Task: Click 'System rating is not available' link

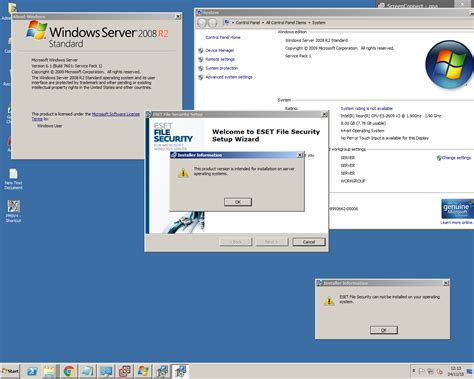Action: coord(366,108)
